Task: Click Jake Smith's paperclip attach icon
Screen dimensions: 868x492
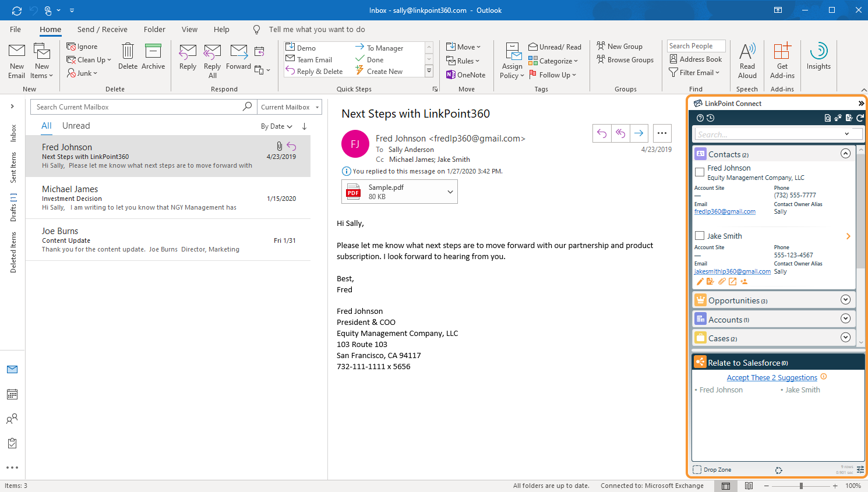Action: [722, 282]
